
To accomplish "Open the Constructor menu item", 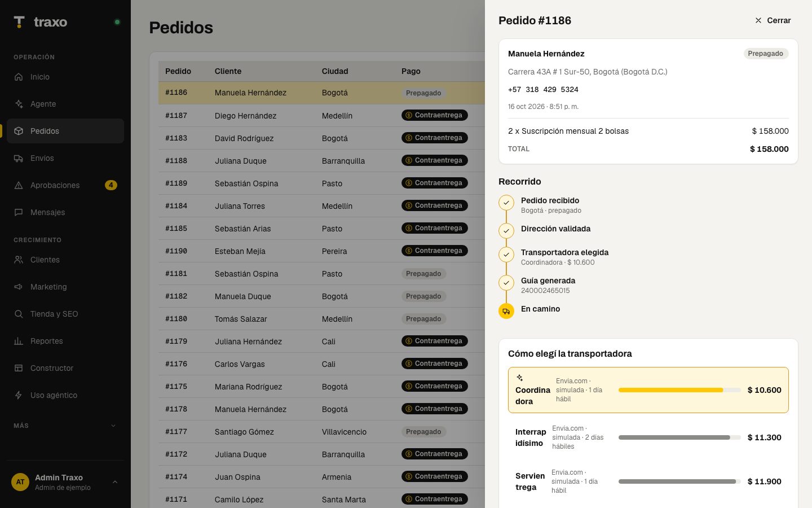I will coord(65,368).
